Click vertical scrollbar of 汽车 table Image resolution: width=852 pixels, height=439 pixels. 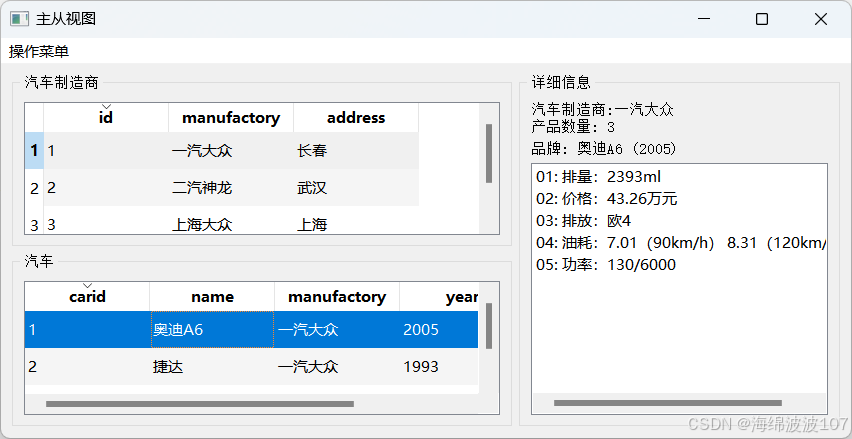click(x=488, y=326)
